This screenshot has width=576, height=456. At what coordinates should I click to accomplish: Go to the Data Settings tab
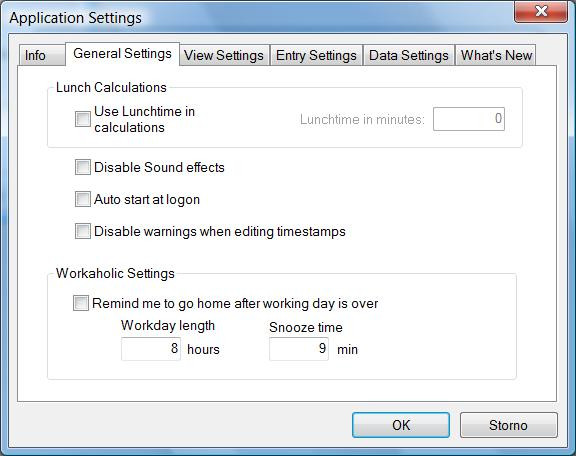point(408,55)
